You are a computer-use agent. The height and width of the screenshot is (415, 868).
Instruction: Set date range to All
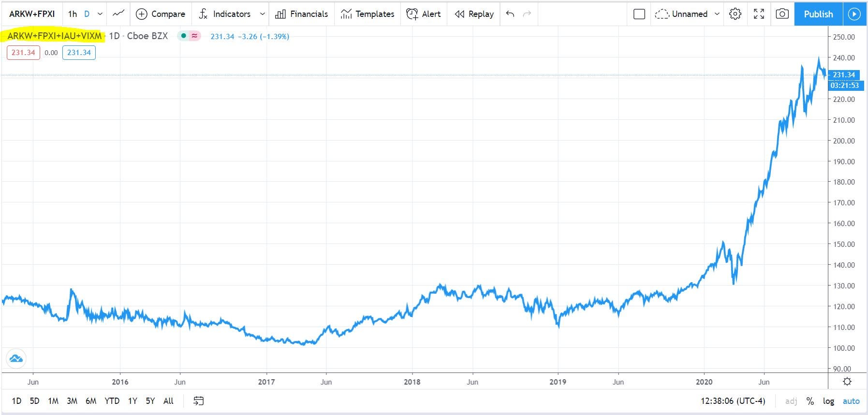point(168,401)
